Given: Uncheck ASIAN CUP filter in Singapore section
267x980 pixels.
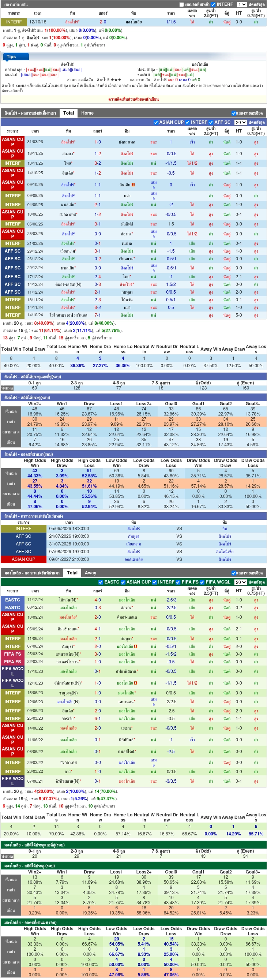Looking at the screenshot, I should click(156, 123).
